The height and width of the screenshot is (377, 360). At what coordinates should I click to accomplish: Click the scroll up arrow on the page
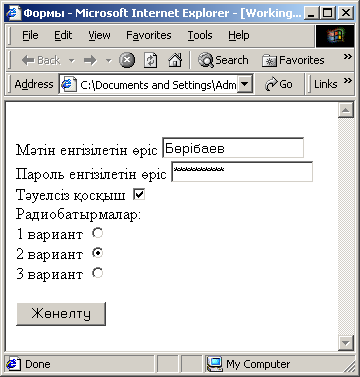pos(346,110)
